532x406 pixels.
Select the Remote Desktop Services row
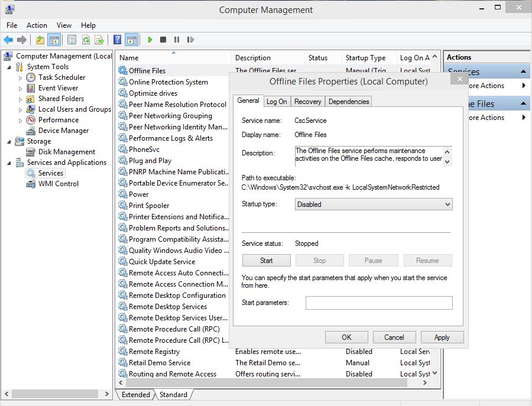tap(168, 307)
